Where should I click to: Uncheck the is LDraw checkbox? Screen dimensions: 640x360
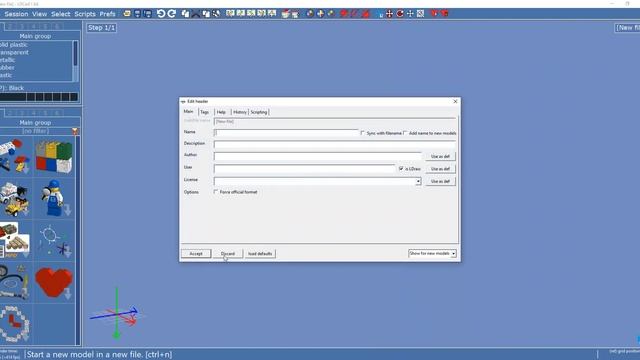[401, 168]
